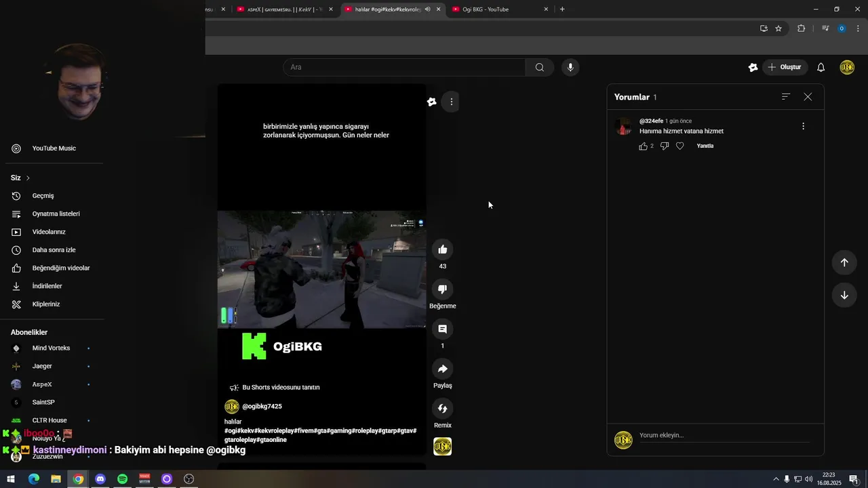Screen dimensions: 868x488
Task: Open the Shorts comments button showing 1
Action: coord(442,329)
